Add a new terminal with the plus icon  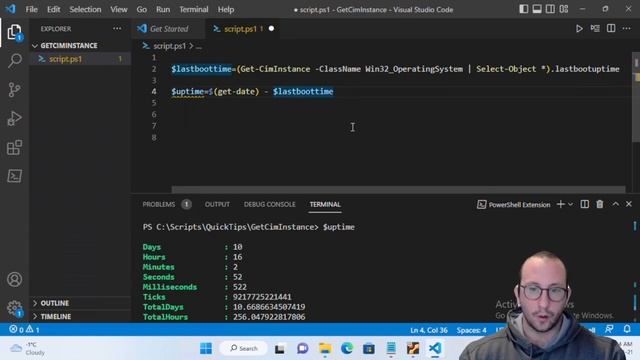pos(561,204)
